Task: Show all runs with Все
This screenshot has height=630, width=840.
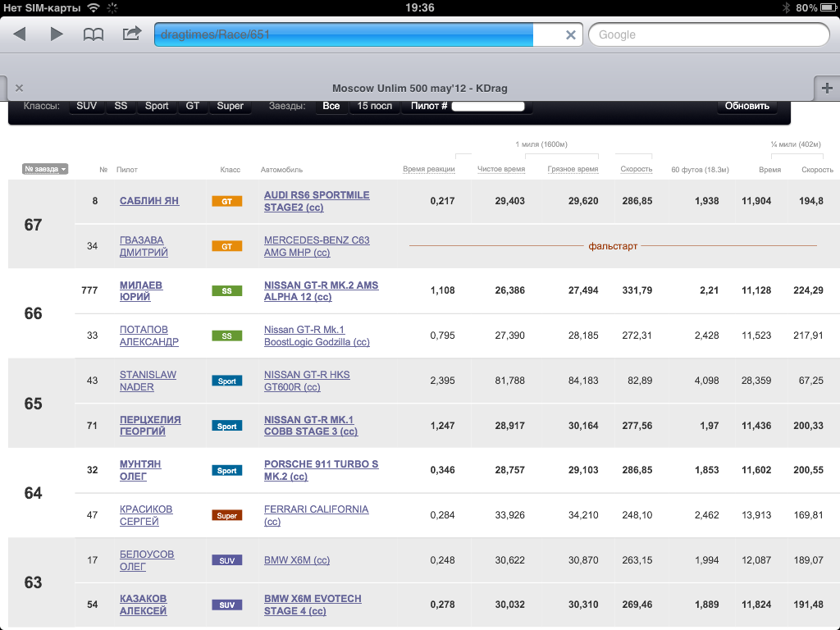Action: coord(331,106)
